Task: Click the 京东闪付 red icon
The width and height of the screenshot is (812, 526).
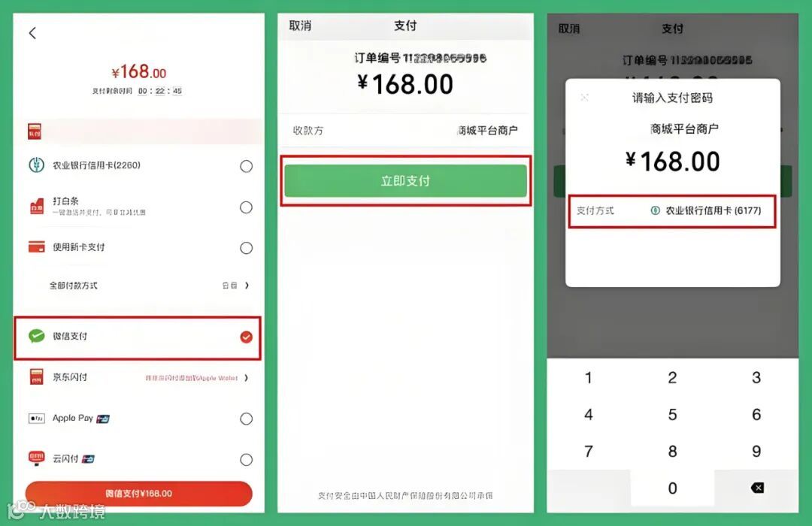Action: [36, 377]
